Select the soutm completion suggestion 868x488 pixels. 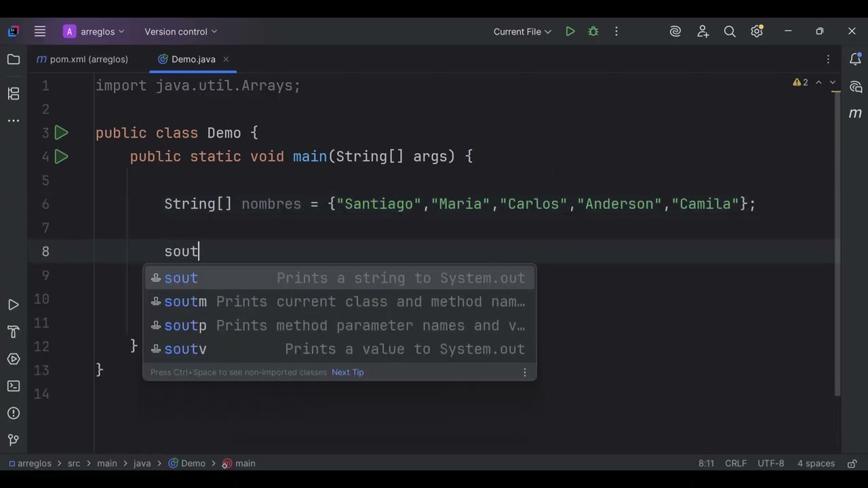pyautogui.click(x=340, y=302)
